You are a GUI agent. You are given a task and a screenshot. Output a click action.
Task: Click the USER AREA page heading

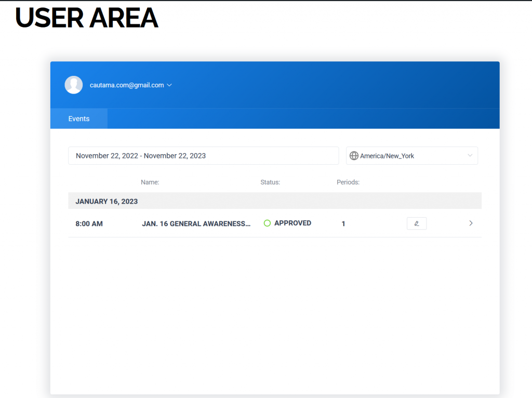tap(87, 18)
